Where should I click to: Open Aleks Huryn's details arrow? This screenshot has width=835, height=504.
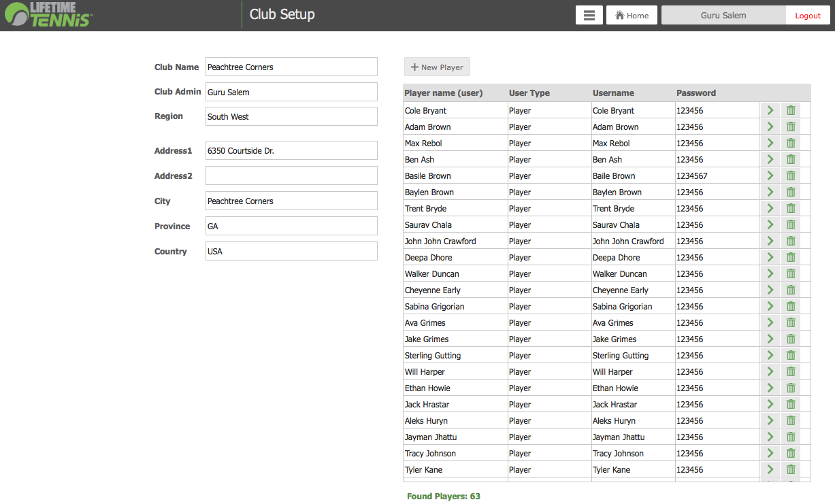click(x=770, y=420)
